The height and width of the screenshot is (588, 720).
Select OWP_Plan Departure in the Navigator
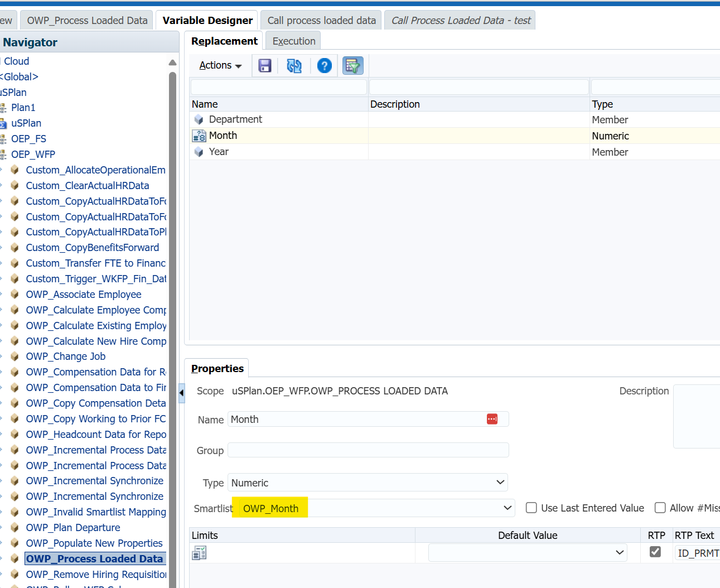pos(73,527)
